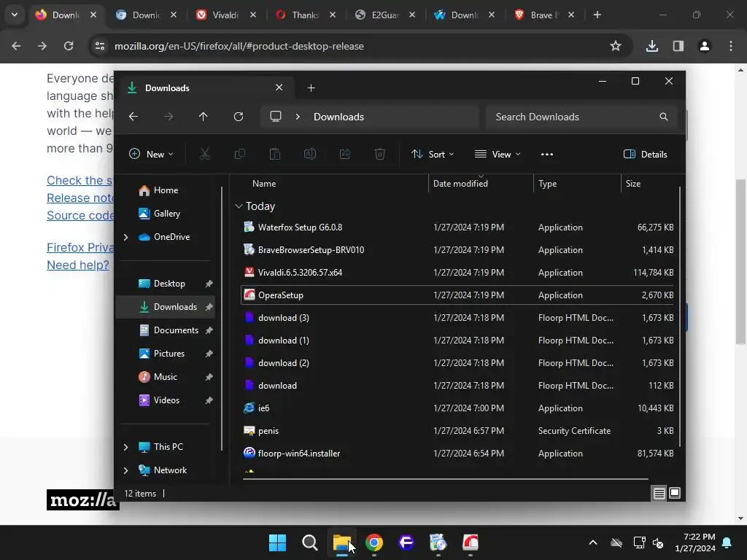This screenshot has height=560, width=747.
Task: Toggle the Details pane button
Action: pos(646,154)
